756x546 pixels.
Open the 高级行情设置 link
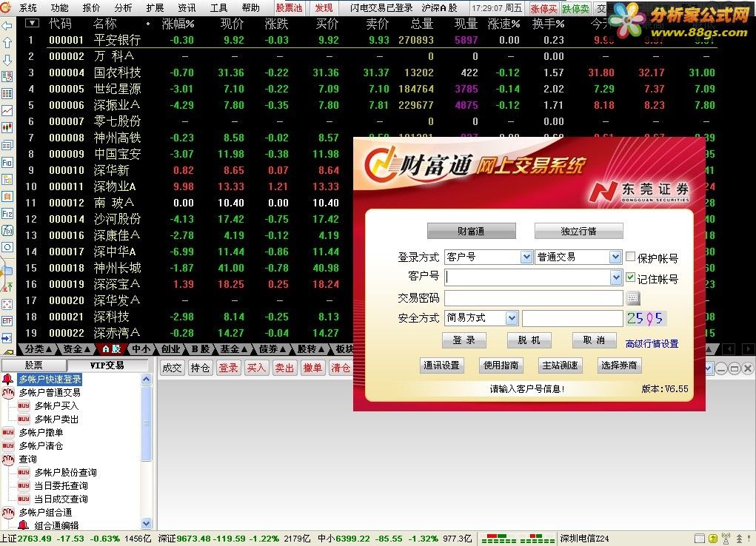coord(652,343)
